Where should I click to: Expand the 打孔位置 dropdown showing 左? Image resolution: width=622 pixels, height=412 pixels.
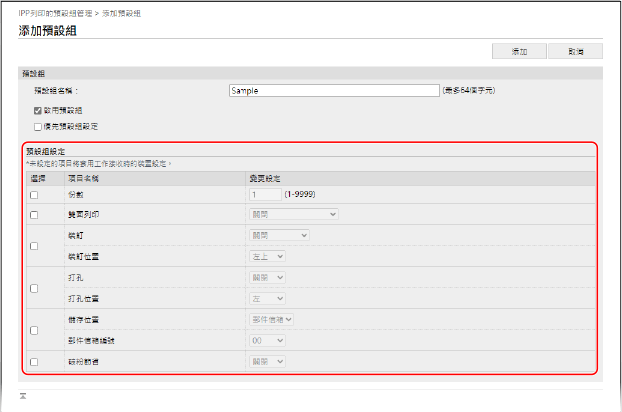(267, 298)
